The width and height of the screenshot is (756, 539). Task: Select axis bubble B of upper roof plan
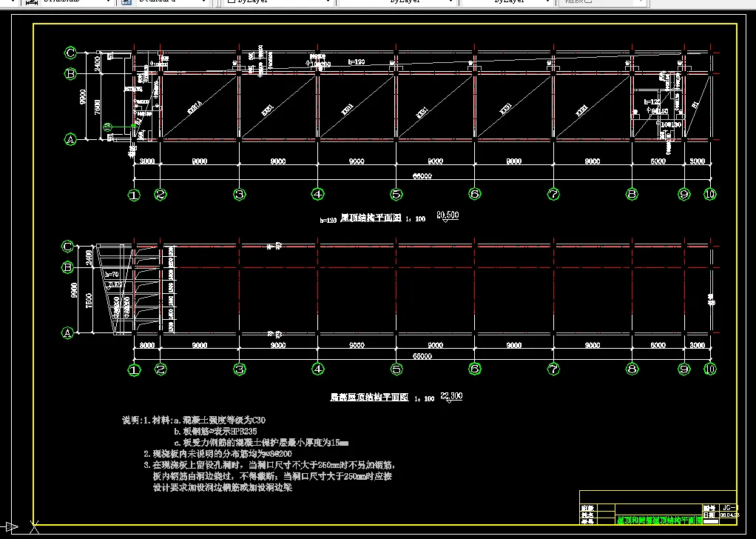pyautogui.click(x=70, y=73)
